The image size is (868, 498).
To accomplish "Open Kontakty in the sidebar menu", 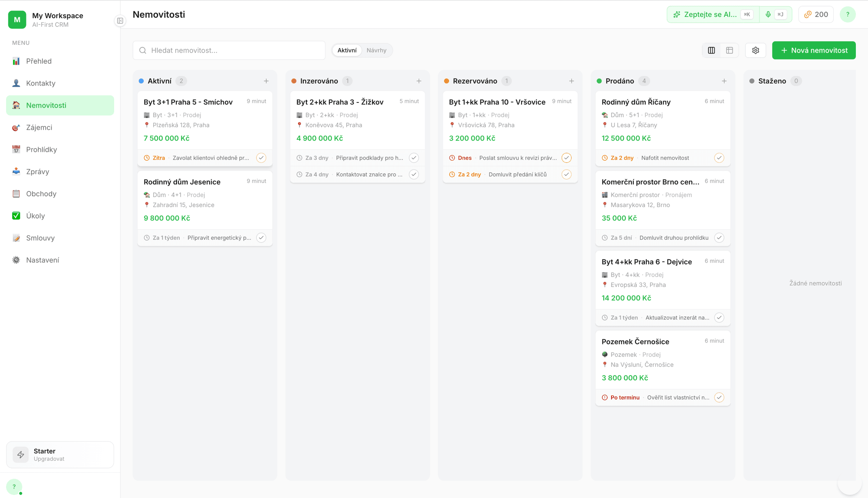I will click(x=60, y=83).
